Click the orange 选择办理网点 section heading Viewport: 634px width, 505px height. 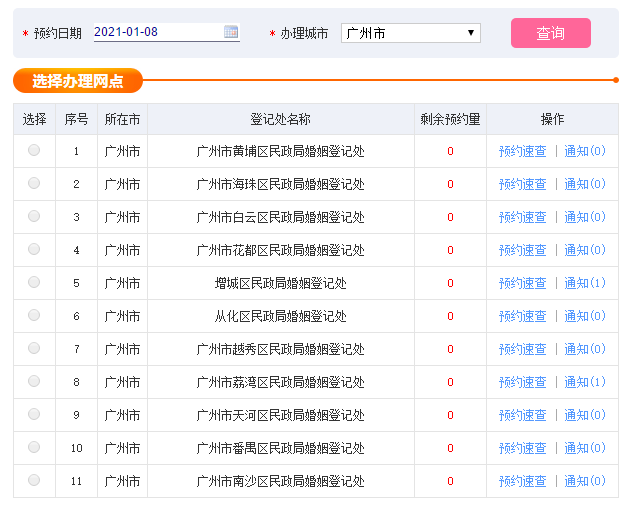78,80
